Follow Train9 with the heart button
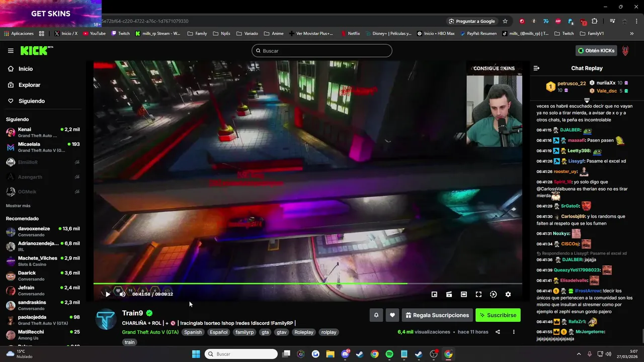The image size is (644, 362). pyautogui.click(x=392, y=315)
